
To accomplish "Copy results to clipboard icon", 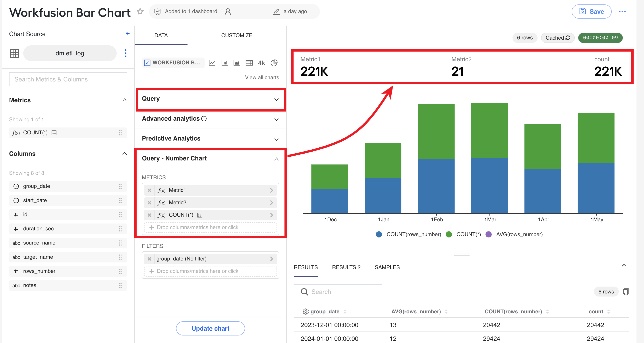I will 625,291.
